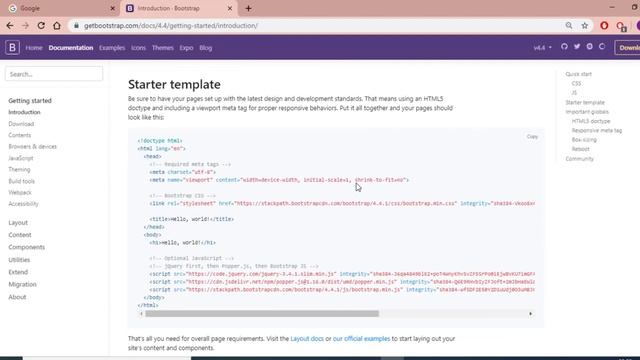Switch to the Google tab

[61, 8]
